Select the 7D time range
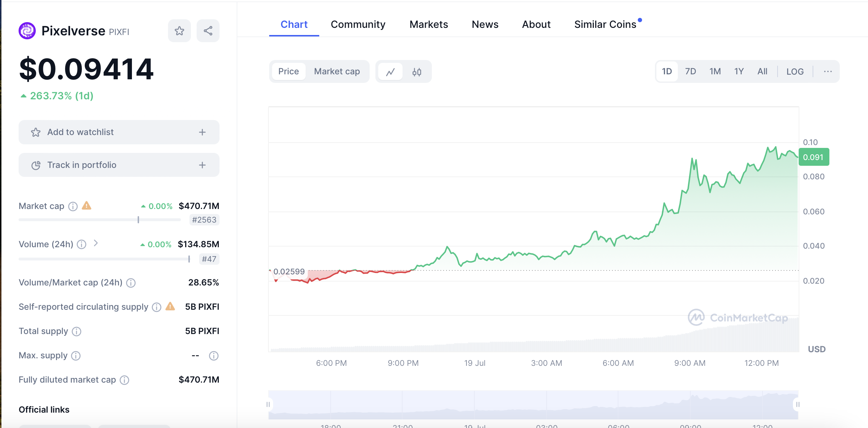The image size is (868, 428). (x=690, y=71)
